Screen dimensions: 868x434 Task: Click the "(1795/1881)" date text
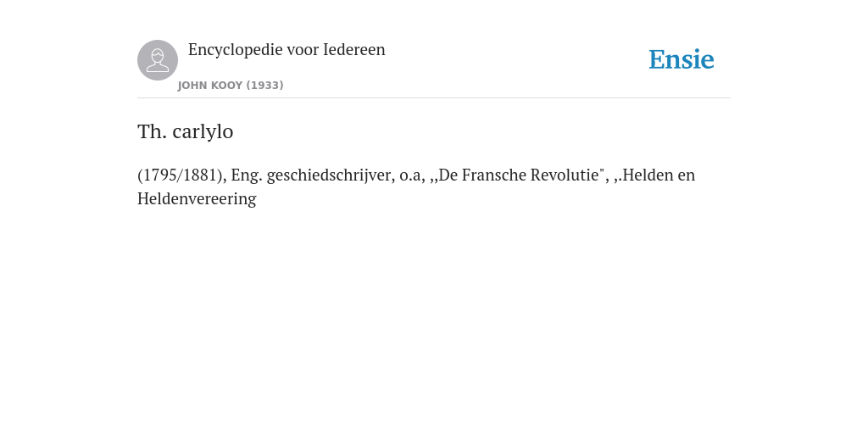(x=182, y=175)
